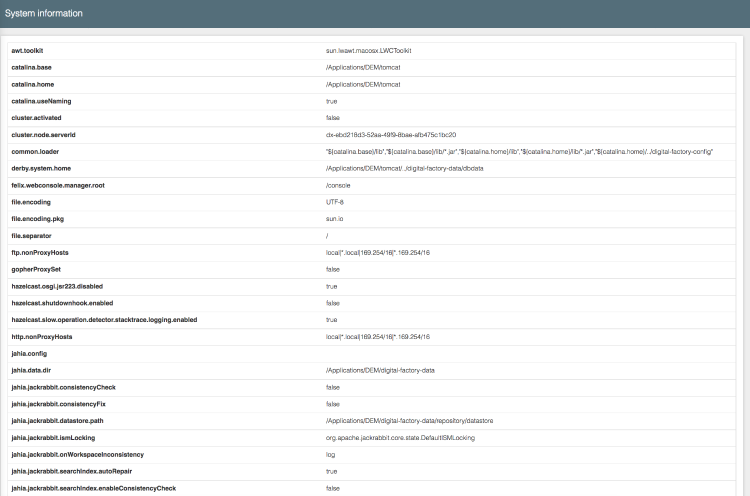Select the jahia.jackrabbit.ismLocking property name
This screenshot has width=750, height=496.
(53, 438)
